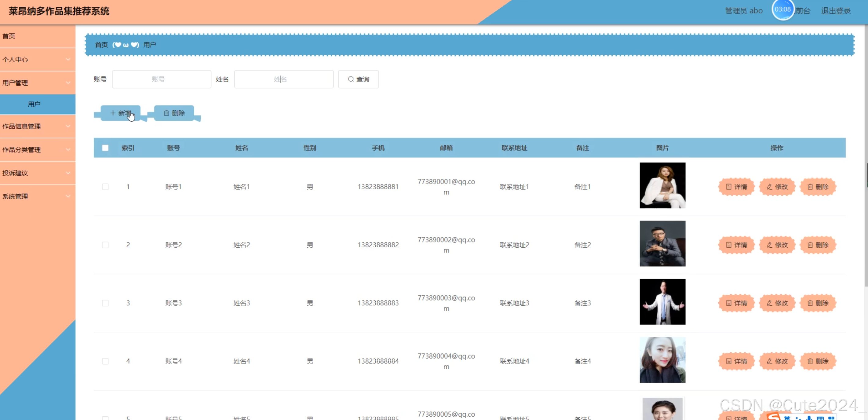
Task: Click 修改 edit for 账号2 row
Action: point(777,245)
